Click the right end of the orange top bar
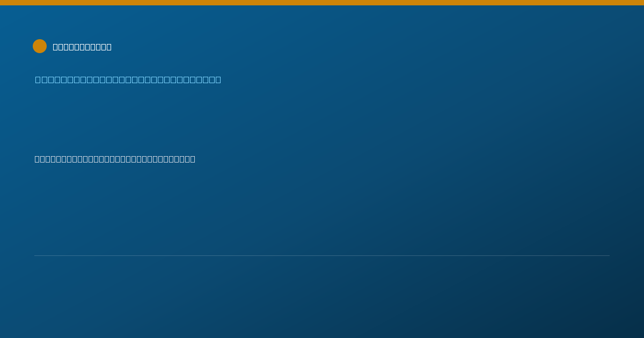 coord(642,3)
